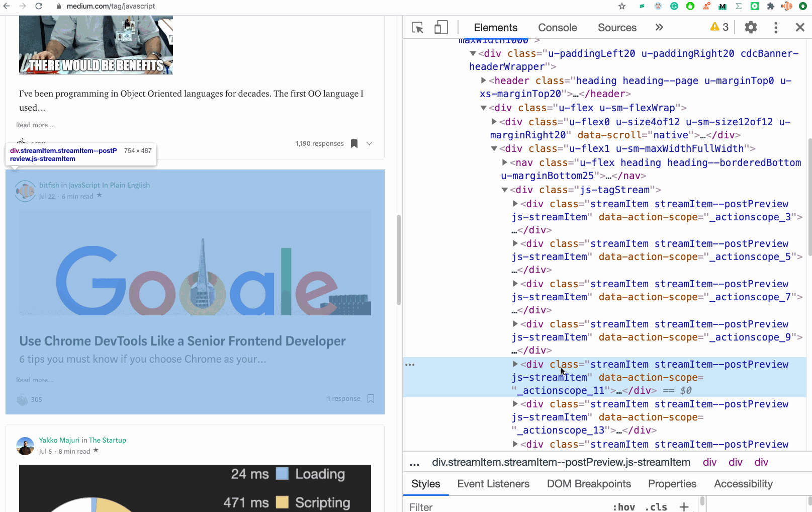The image size is (812, 512).
Task: Collapse the js-tagStream div node
Action: pos(505,190)
